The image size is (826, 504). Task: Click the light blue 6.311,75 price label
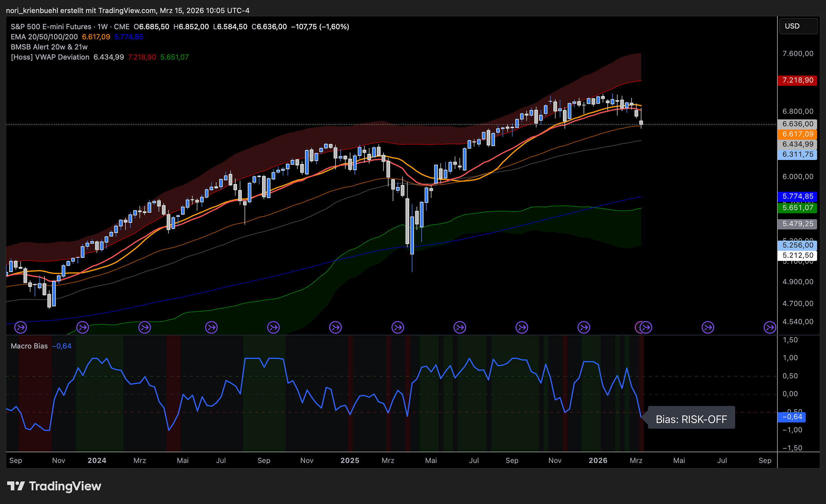pyautogui.click(x=797, y=155)
